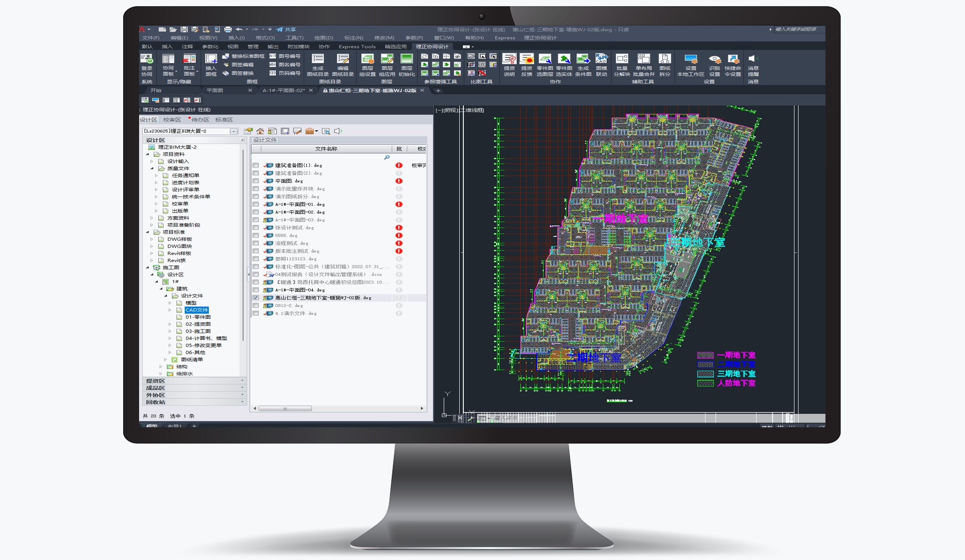Expand the 02-提资图 folder
Viewport: 965px width, 560px height.
[x=170, y=324]
